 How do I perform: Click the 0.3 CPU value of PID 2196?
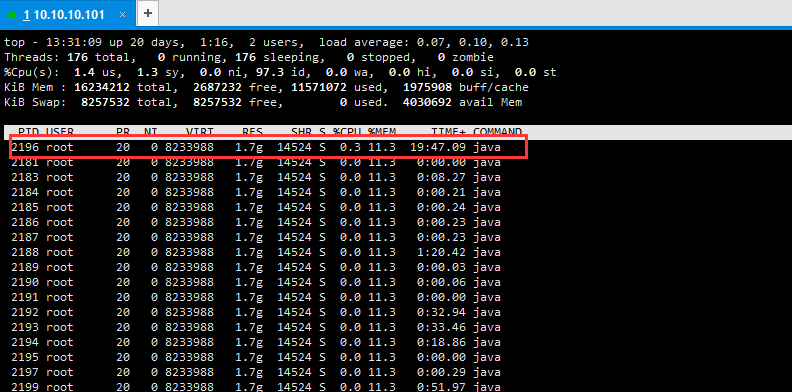click(x=350, y=148)
